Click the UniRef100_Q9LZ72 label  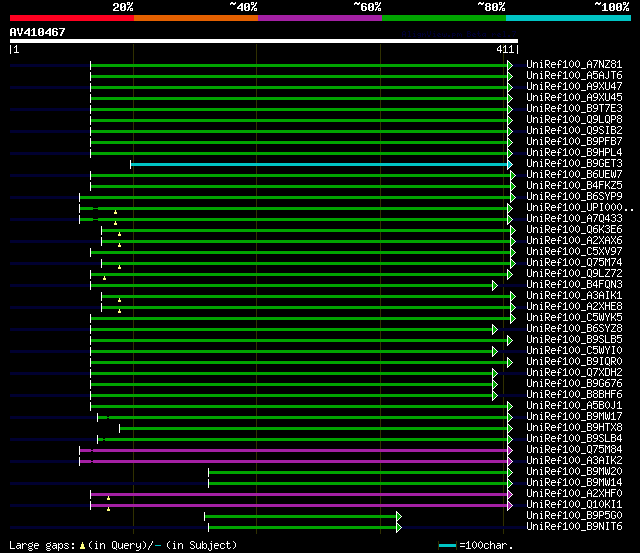pyautogui.click(x=574, y=274)
